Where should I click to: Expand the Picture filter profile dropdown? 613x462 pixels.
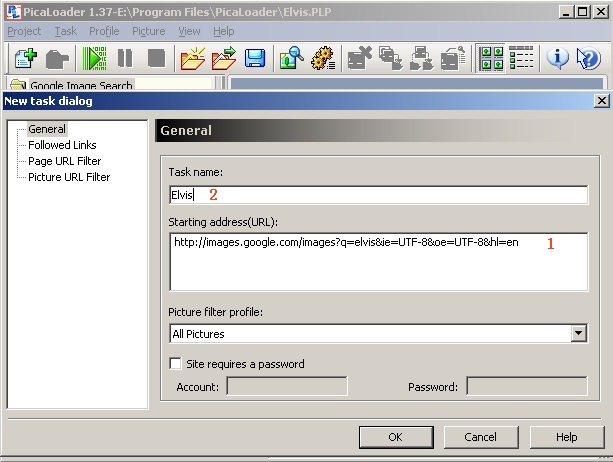coord(578,334)
